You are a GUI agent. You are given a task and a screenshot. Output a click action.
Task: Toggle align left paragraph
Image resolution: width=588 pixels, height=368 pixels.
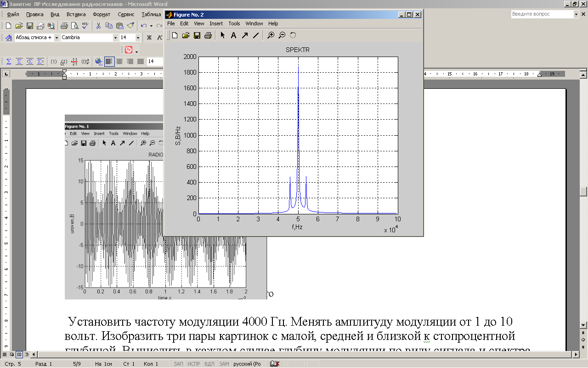109,61
